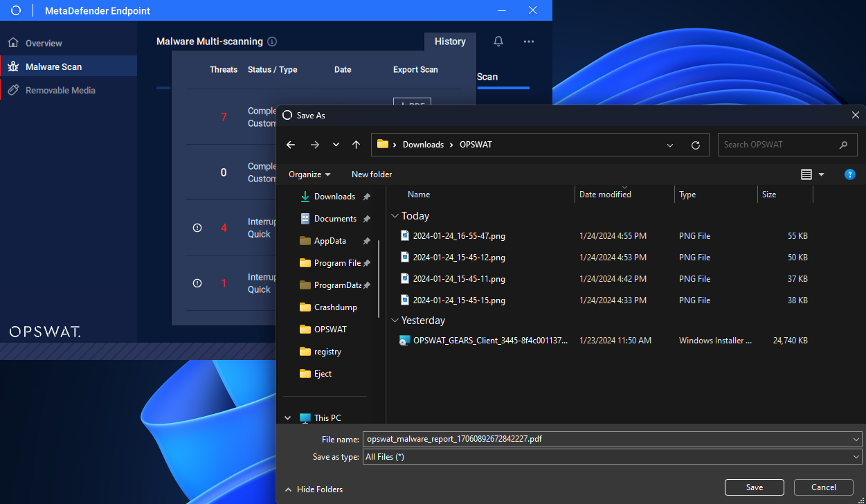The height and width of the screenshot is (504, 866).
Task: Hide Folders in Save As dialog
Action: pyautogui.click(x=313, y=489)
